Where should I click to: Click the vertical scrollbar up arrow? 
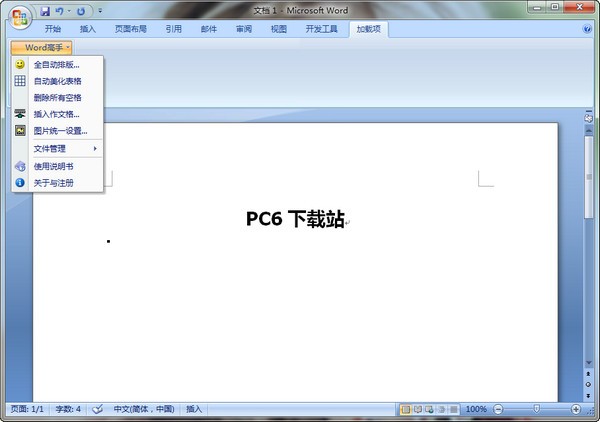tap(589, 130)
